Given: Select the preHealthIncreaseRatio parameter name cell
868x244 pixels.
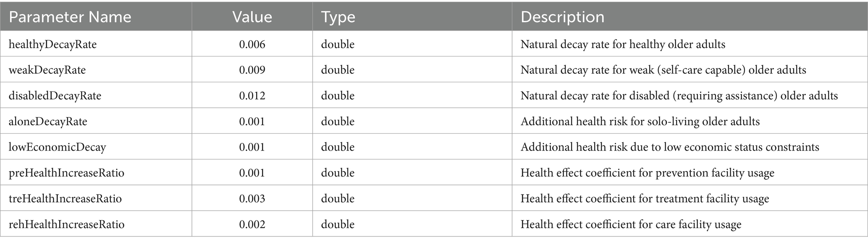Looking at the screenshot, I should point(66,173).
